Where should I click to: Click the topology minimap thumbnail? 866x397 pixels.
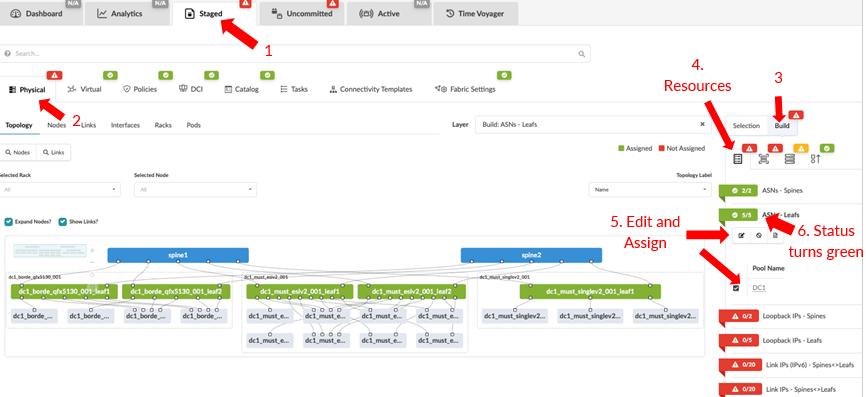[49, 251]
